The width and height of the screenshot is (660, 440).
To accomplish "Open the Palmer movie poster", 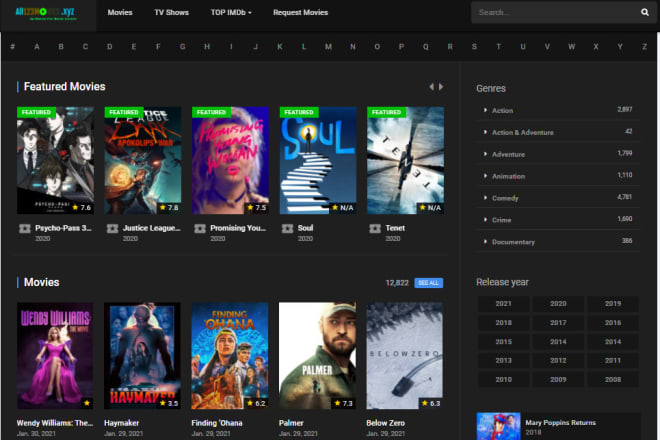I will [x=317, y=356].
